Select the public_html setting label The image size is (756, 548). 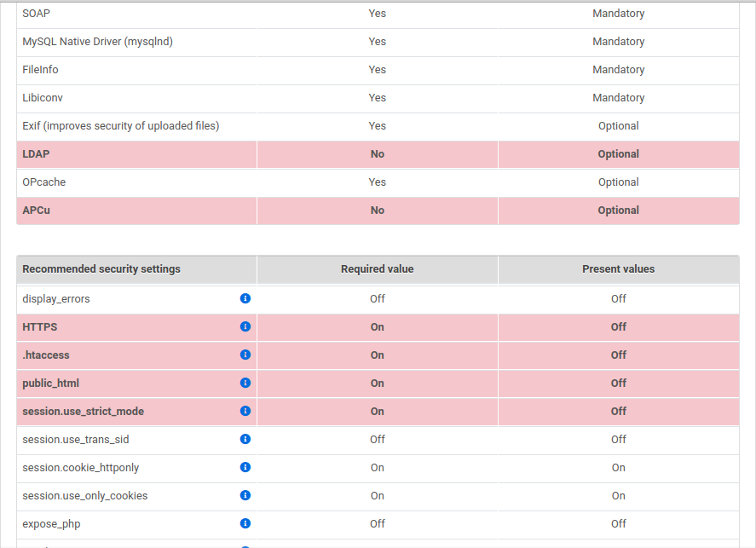pos(50,384)
